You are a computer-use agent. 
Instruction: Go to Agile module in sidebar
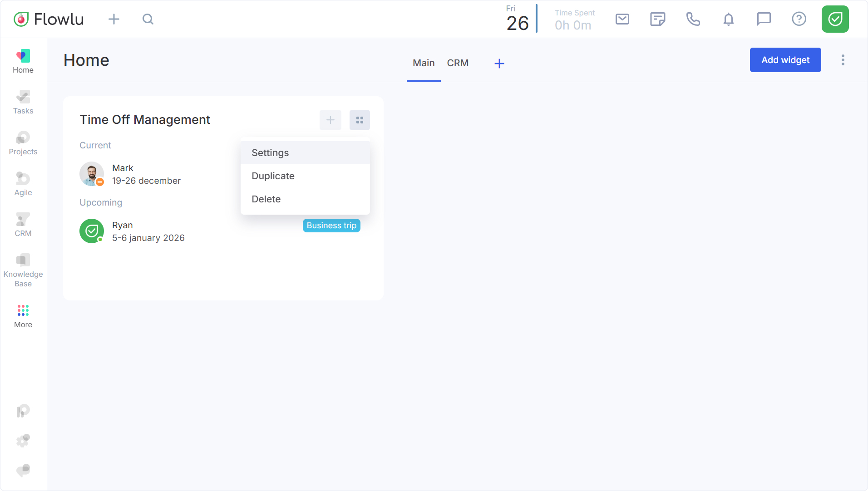[x=23, y=184]
